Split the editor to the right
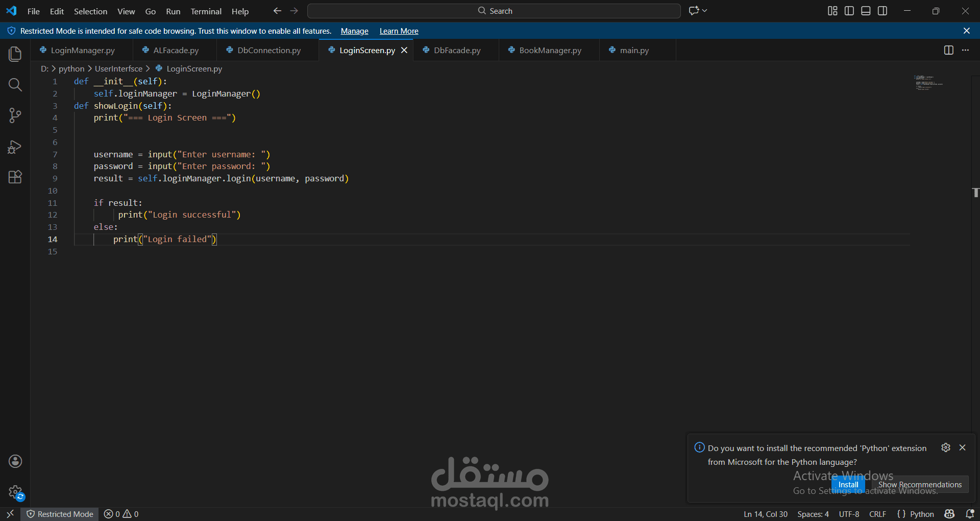Screen dimensions: 980x521 click(948, 50)
